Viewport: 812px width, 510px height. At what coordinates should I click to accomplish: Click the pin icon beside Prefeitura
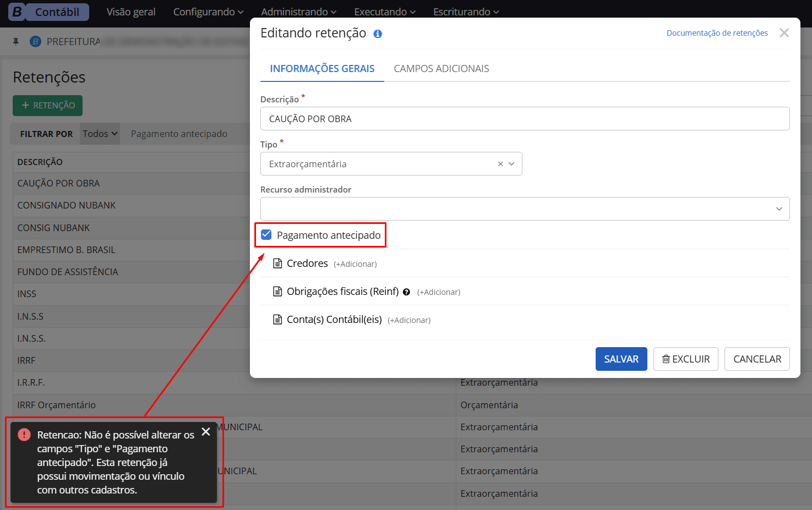click(x=16, y=41)
